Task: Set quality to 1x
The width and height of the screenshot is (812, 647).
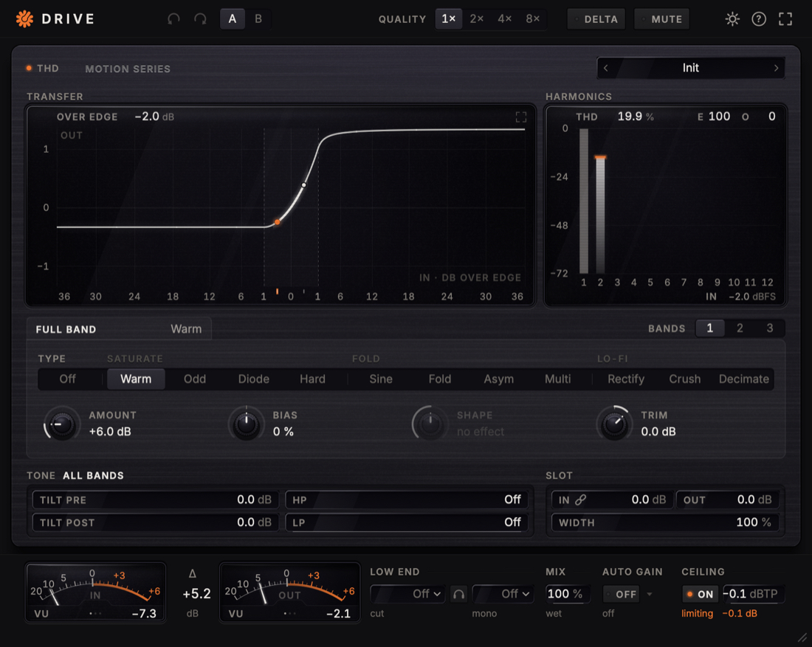Action: pos(449,19)
